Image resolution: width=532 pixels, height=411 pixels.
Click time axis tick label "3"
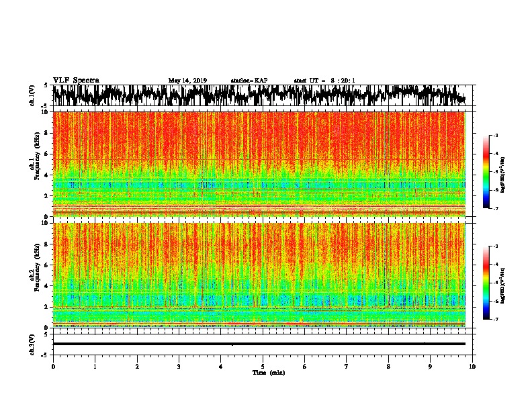click(x=179, y=367)
